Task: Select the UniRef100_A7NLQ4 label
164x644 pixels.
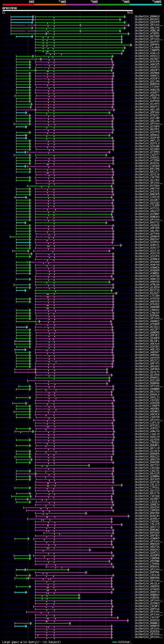Action: pos(147,284)
